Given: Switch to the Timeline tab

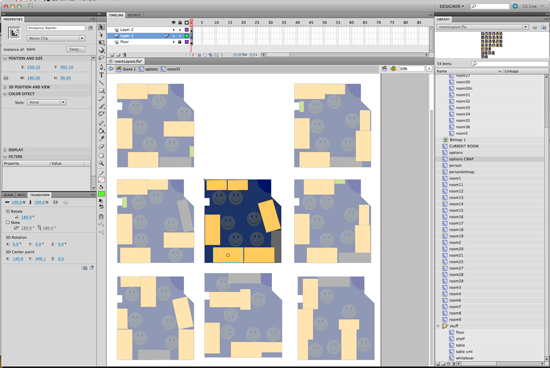Looking at the screenshot, I should tap(116, 15).
